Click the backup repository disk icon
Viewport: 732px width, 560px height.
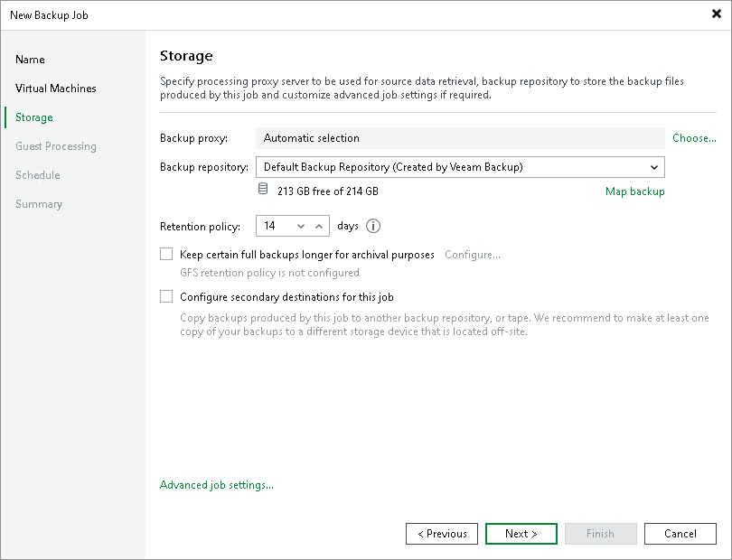264,187
